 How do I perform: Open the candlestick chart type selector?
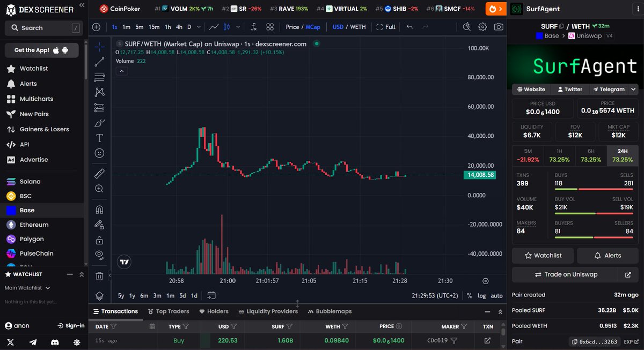[226, 27]
